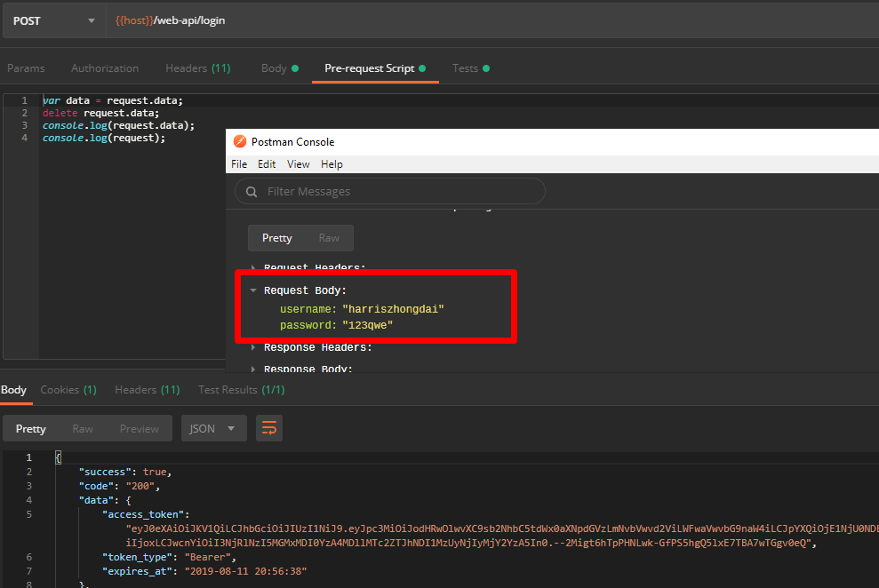Viewport: 879px width, 588px height.
Task: Click the Postman Console window title
Action: click(292, 142)
